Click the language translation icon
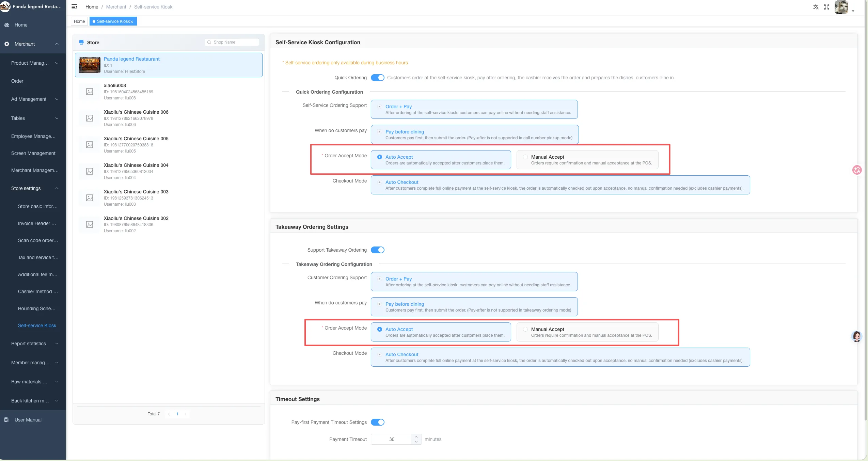 tap(816, 7)
